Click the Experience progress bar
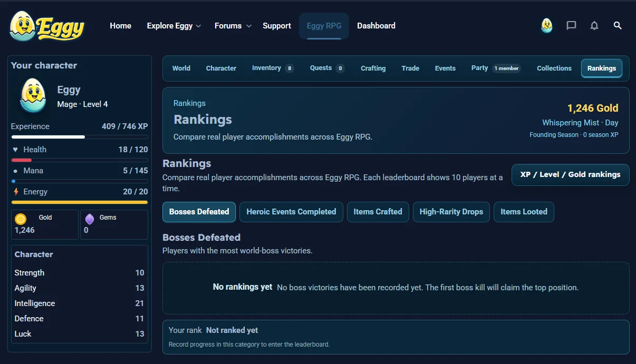This screenshot has width=636, height=364. point(80,137)
